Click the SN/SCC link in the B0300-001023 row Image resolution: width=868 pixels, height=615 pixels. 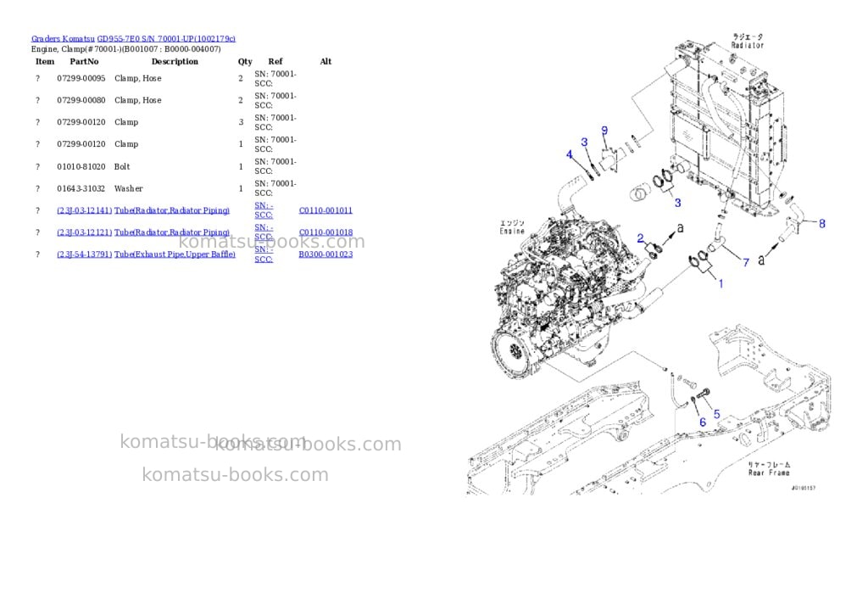pos(264,254)
